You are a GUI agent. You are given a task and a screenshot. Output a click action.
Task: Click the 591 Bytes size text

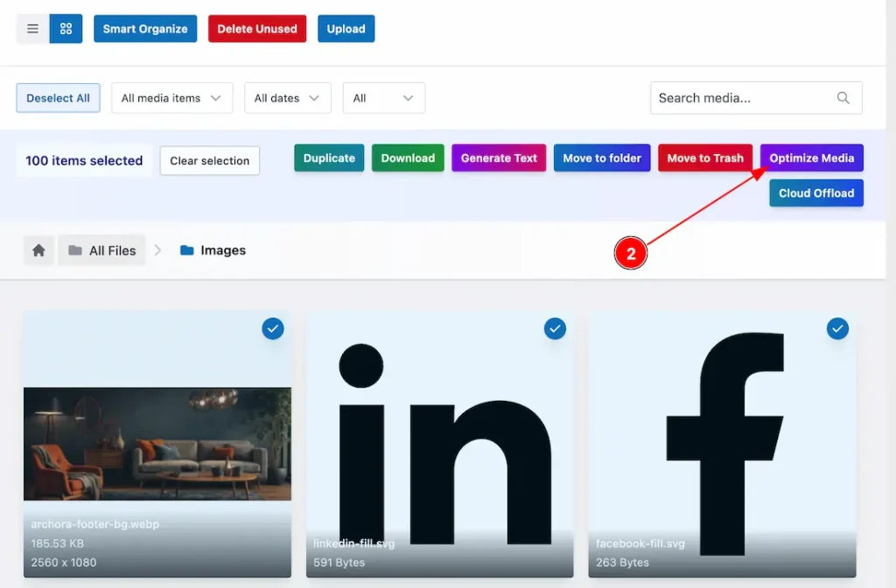[339, 563]
